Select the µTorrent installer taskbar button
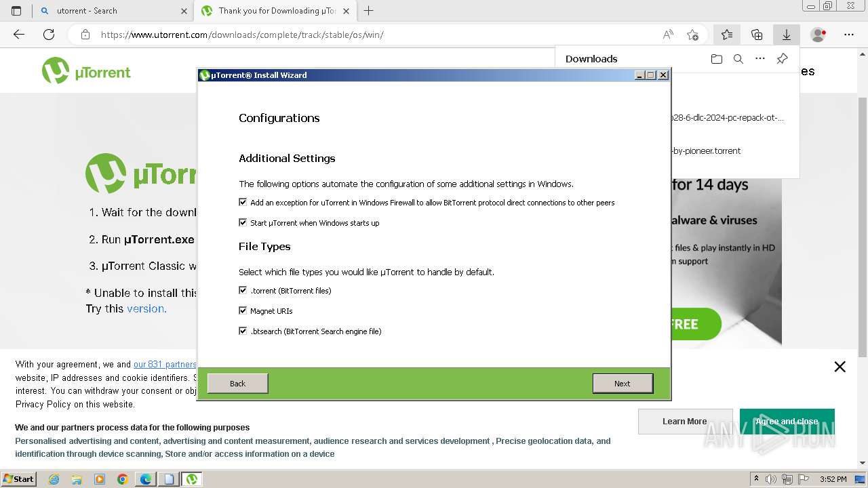 pos(192,479)
